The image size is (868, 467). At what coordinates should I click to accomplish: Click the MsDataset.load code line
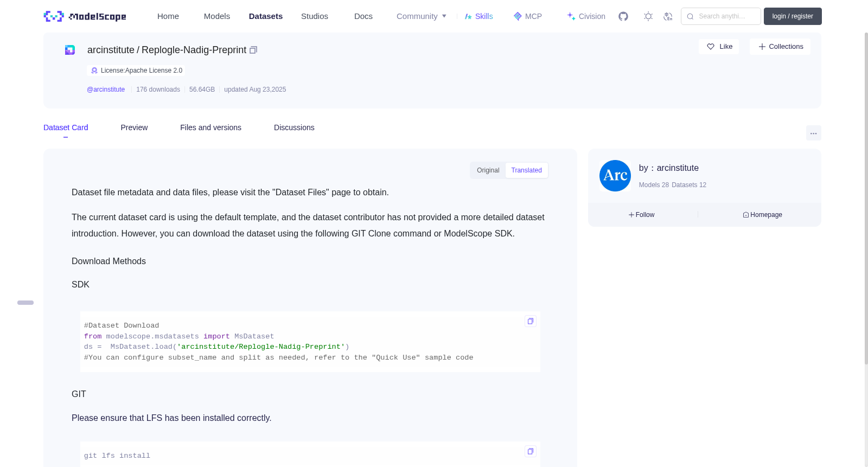click(x=216, y=347)
